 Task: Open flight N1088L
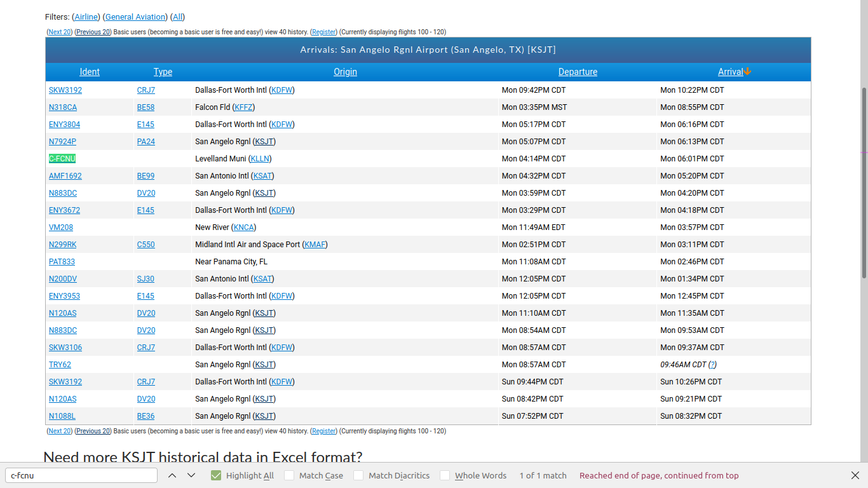(62, 416)
